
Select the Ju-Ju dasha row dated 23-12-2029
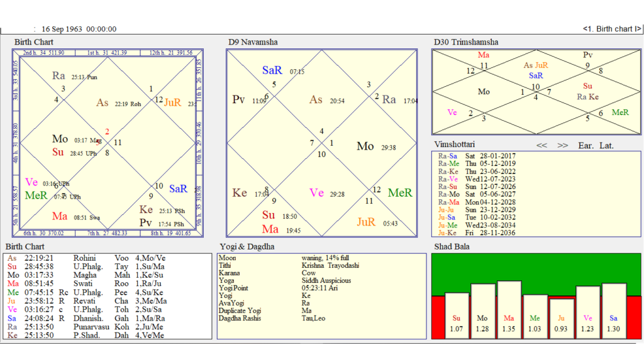[477, 210]
